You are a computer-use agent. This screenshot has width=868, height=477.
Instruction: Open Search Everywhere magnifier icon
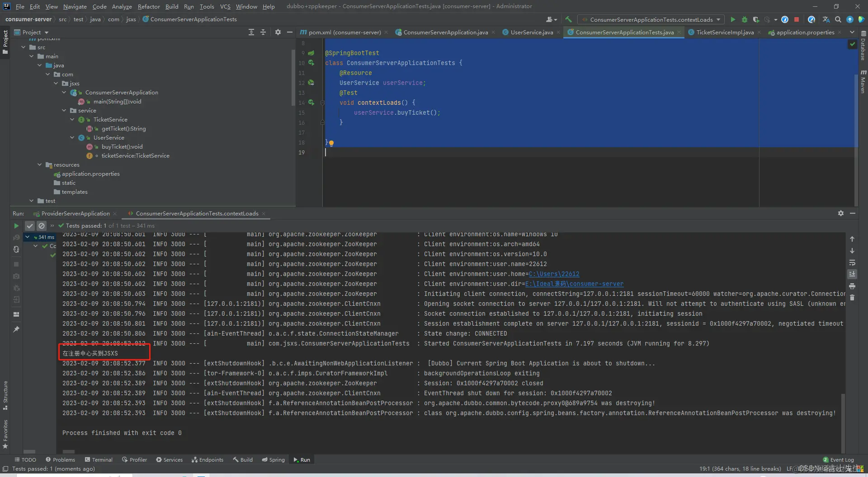pos(838,19)
